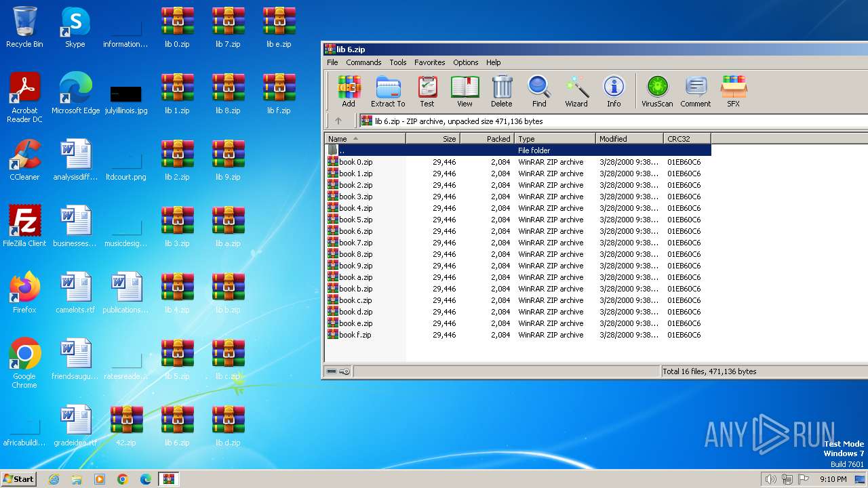Click the Extract To toolbar icon
Viewport: 868px width, 488px height.
388,91
